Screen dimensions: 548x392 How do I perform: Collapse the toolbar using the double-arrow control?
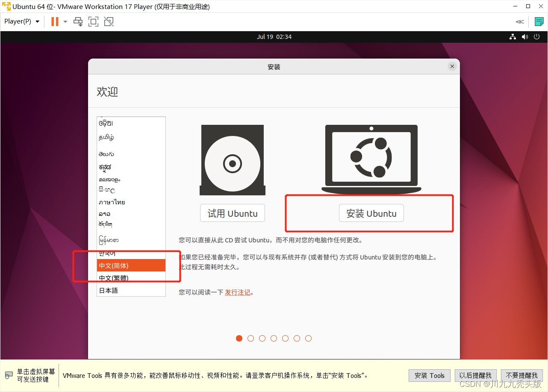click(520, 21)
